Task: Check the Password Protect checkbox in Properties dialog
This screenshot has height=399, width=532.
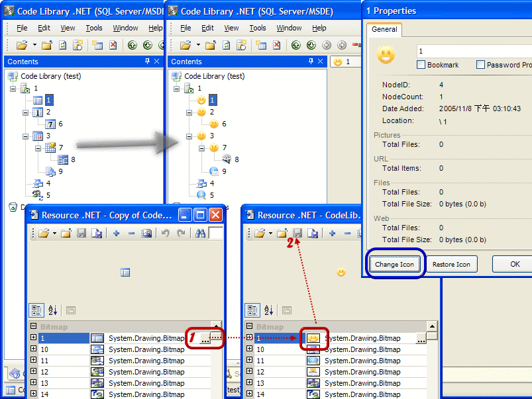Action: pos(480,64)
